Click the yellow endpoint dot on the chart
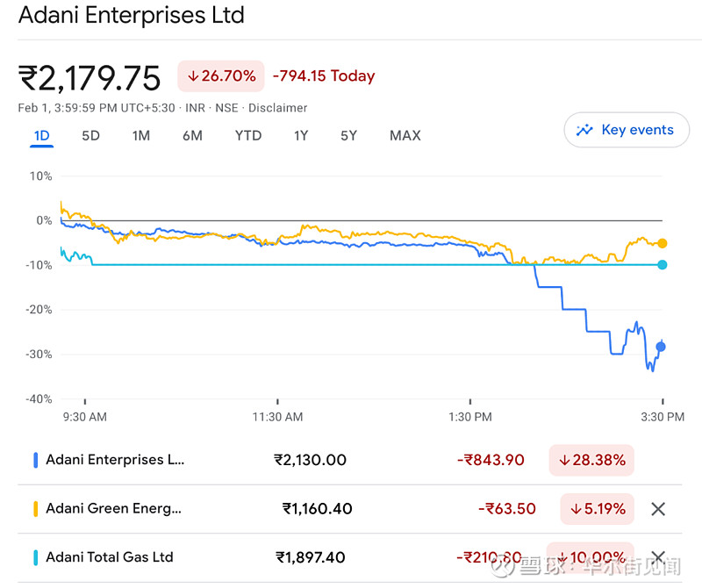The image size is (702, 588). (661, 244)
